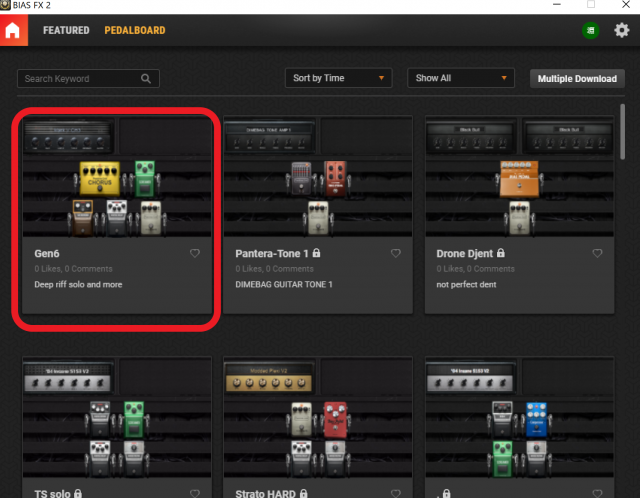Click '0 Likes, 0 Comments' under Drone Djent
640x498 pixels.
476,269
